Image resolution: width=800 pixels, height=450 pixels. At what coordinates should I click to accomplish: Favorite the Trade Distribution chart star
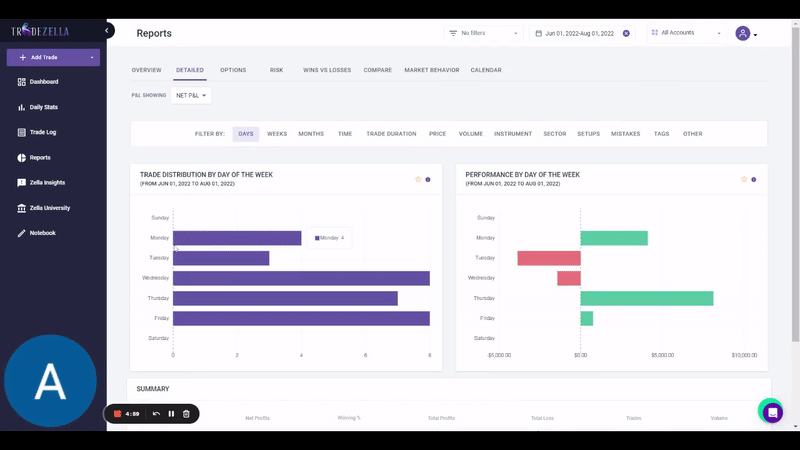[418, 180]
